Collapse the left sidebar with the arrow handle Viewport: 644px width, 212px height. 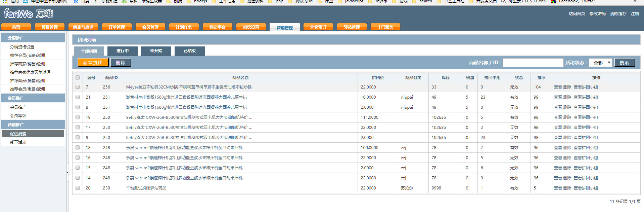pos(67,172)
